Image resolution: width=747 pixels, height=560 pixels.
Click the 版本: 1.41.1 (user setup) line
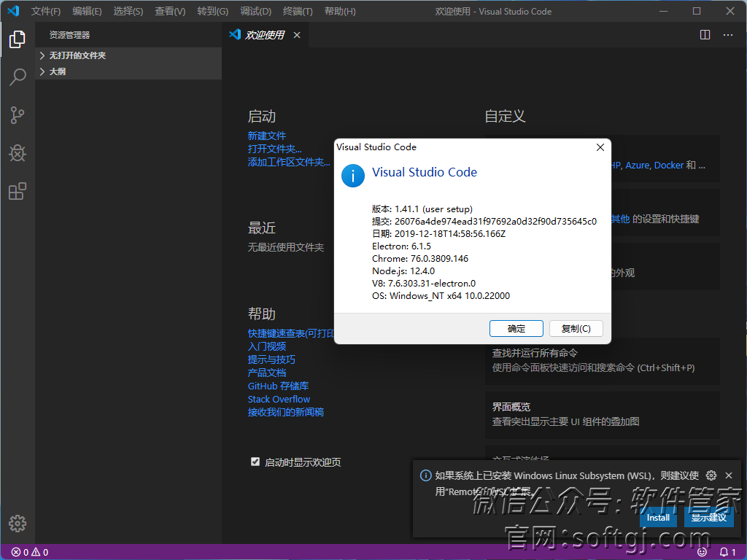pyautogui.click(x=422, y=209)
